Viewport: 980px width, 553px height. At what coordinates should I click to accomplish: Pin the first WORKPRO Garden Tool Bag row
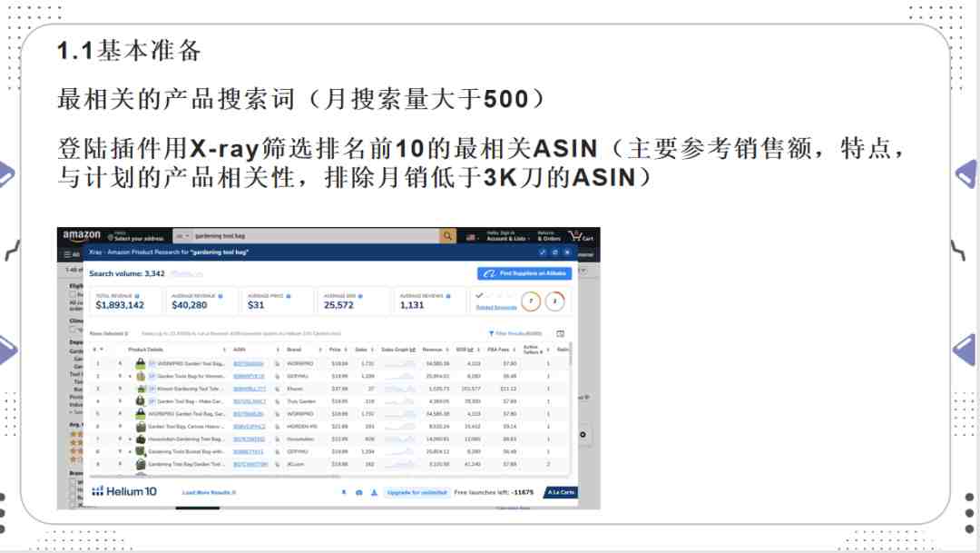coord(120,363)
